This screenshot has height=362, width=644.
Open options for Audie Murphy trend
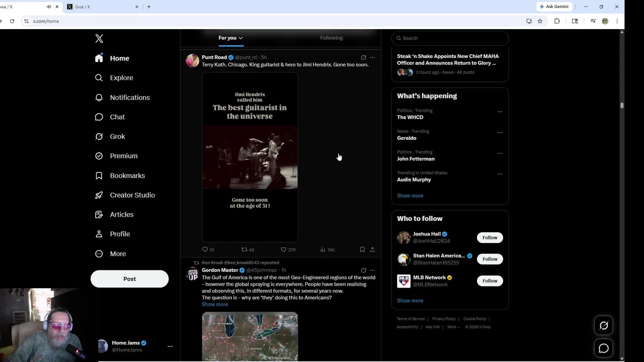500,174
